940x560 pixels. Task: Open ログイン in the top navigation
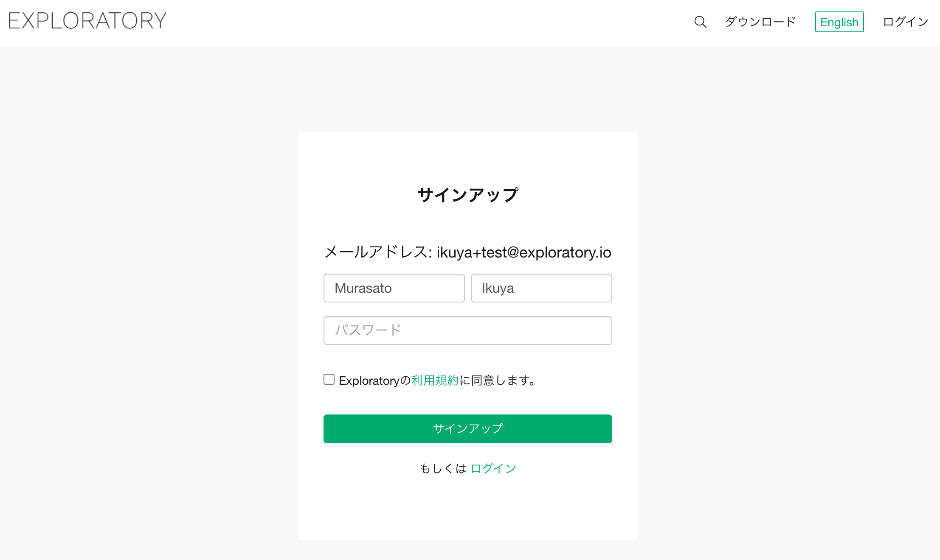pos(906,22)
